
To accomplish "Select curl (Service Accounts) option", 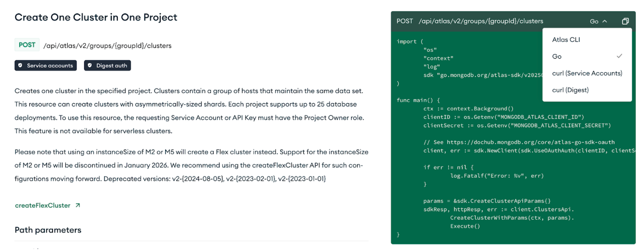I will (x=587, y=73).
